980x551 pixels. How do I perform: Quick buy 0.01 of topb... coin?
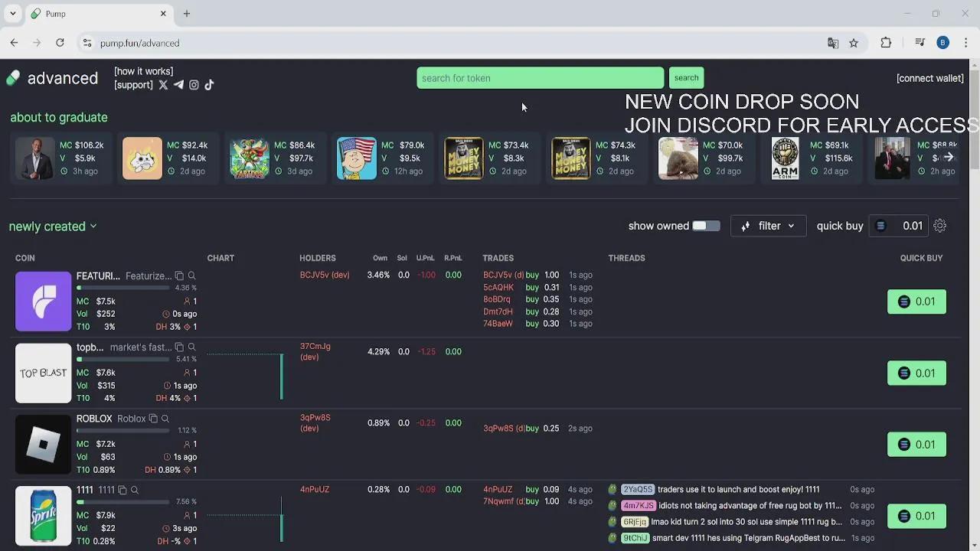click(x=916, y=373)
